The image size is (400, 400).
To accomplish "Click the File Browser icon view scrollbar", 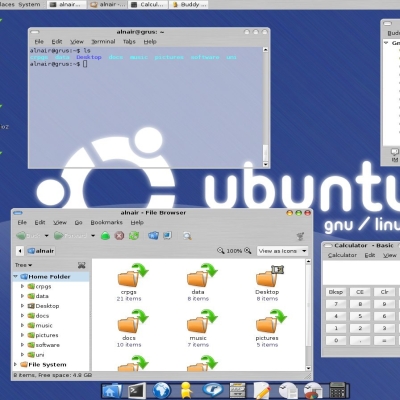I will [x=308, y=315].
